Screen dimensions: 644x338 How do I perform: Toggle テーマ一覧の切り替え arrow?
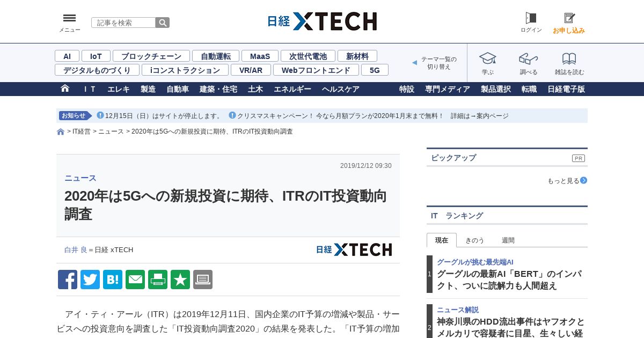[414, 63]
